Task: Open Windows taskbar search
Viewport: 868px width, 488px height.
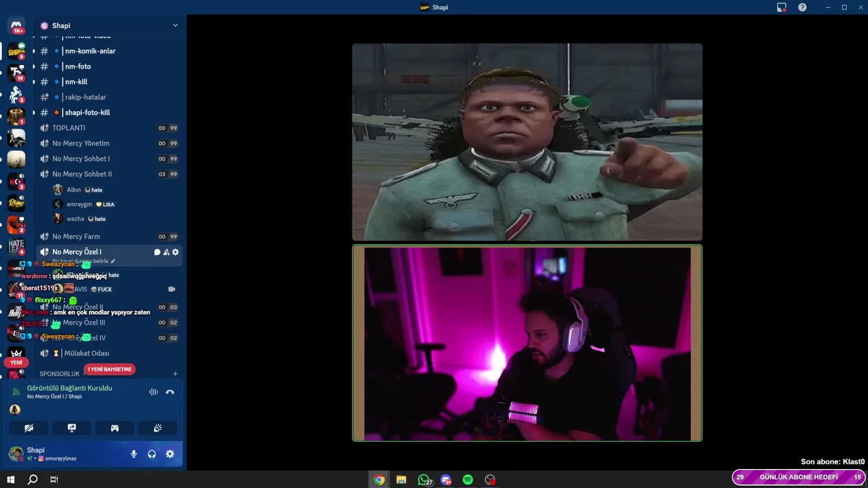Action: click(33, 480)
